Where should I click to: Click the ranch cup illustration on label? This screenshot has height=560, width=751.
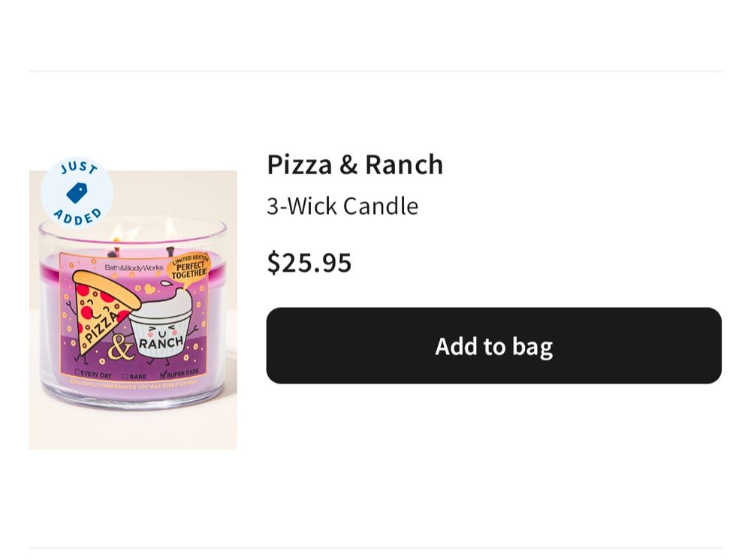pos(161,330)
